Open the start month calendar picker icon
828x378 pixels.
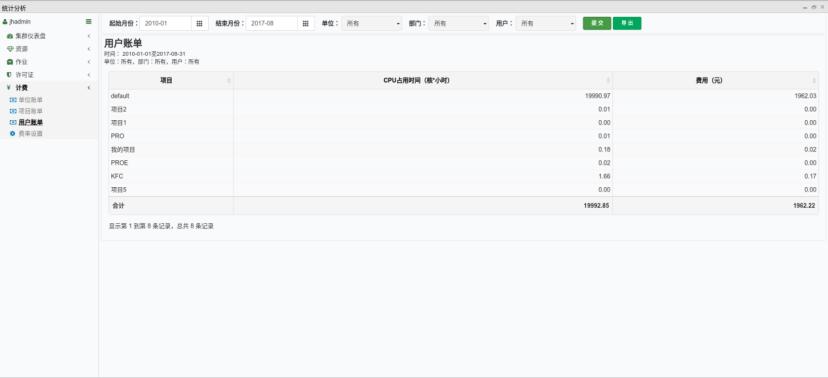click(x=199, y=24)
